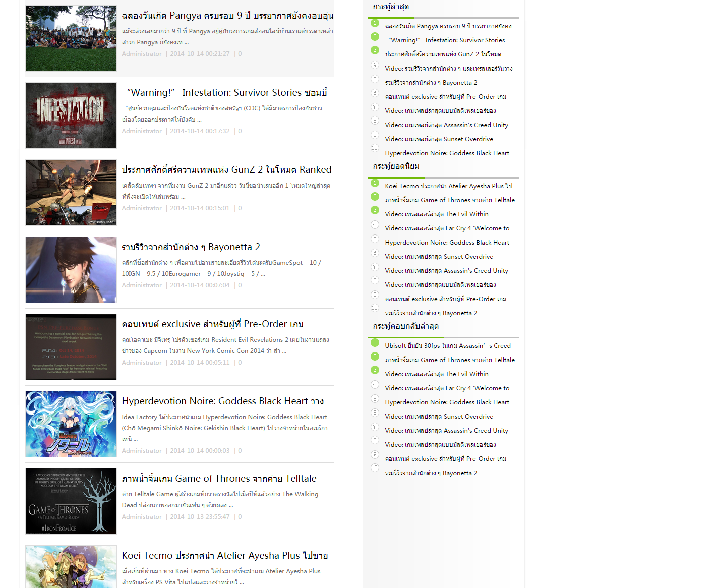714x588 pixels.
Task: Open Assassin's Creed Unity video under กระทู้ยอดนิยม
Action: coord(447,271)
